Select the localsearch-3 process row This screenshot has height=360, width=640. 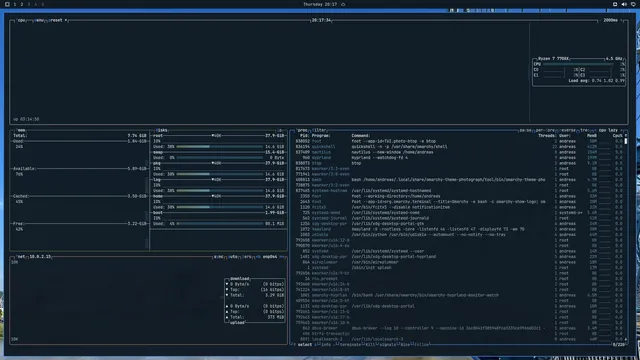(x=459, y=339)
